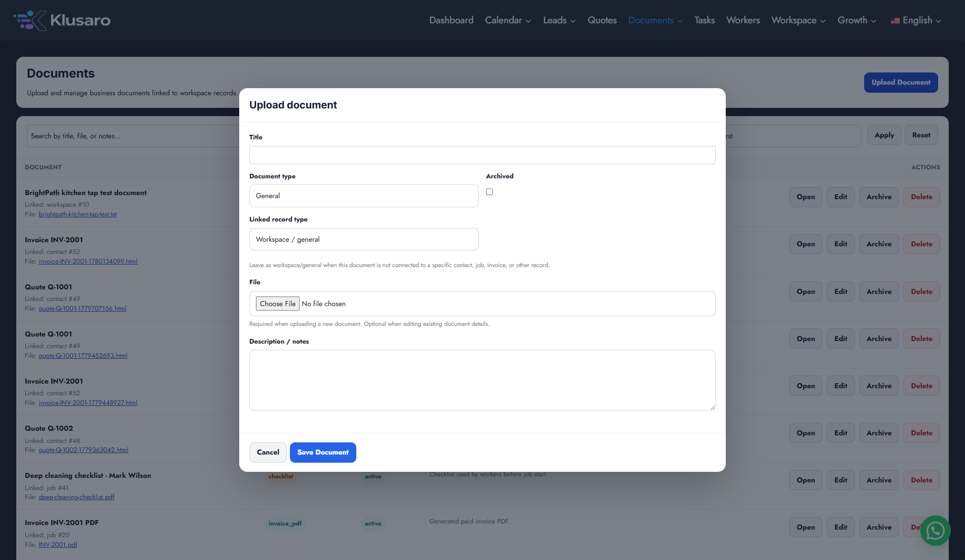
Task: Edit the BrightPath kitchen tap test document
Action: point(841,197)
